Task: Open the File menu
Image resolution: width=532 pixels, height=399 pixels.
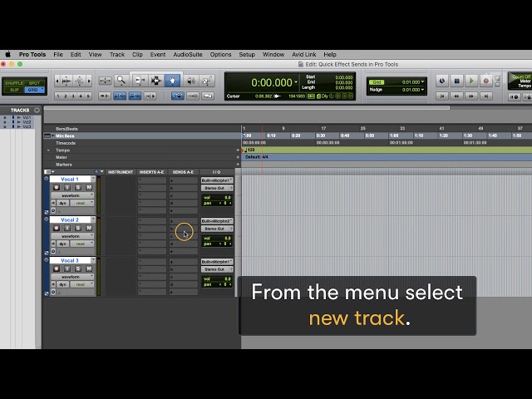Action: pyautogui.click(x=58, y=54)
